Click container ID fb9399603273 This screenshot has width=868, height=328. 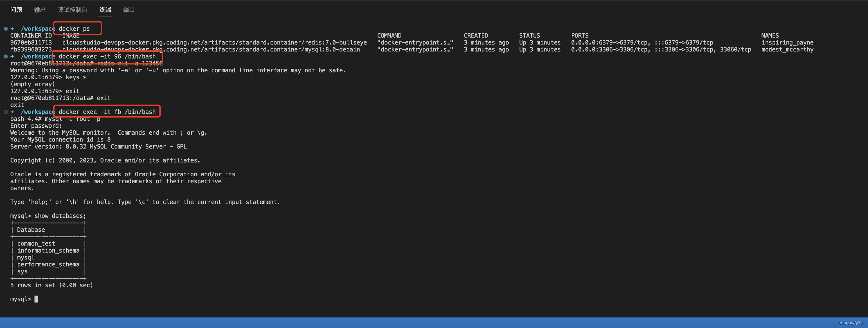(x=31, y=50)
